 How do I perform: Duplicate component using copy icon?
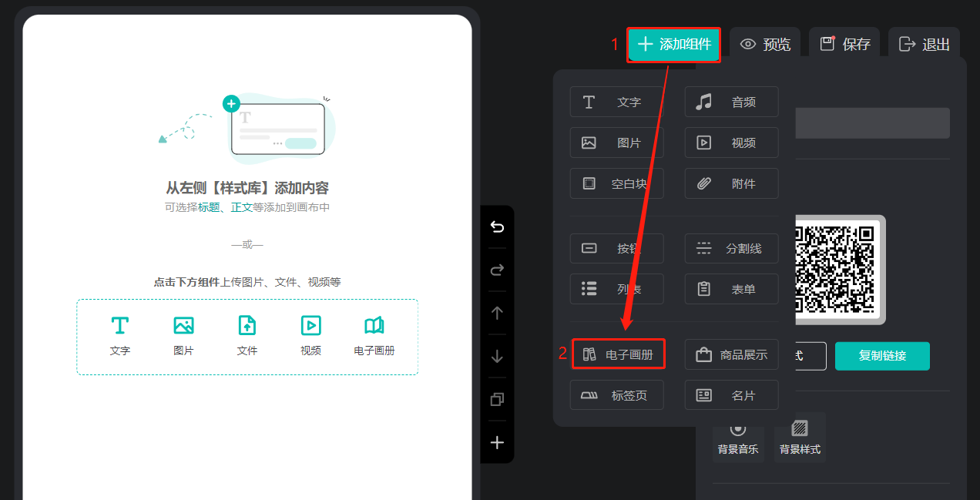click(497, 399)
